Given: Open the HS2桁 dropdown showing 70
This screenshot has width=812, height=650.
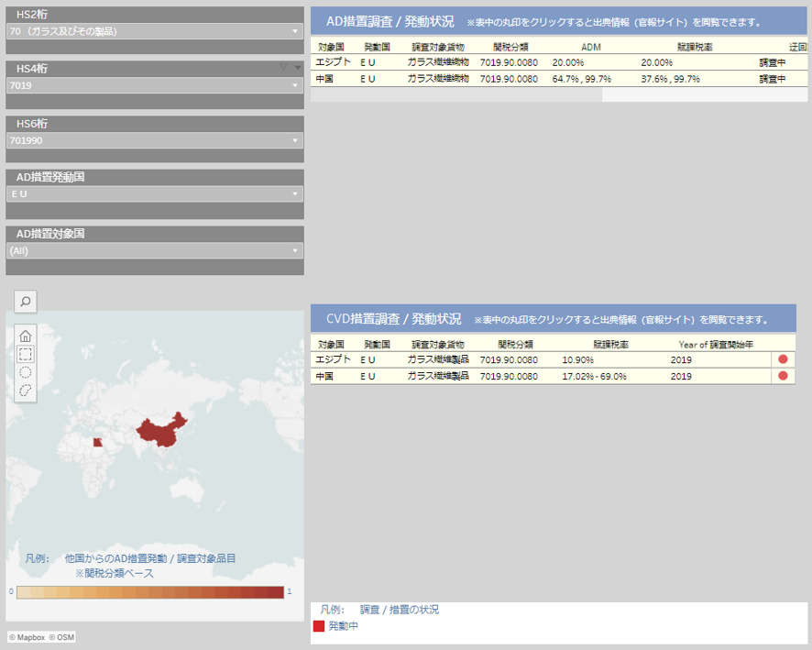Looking at the screenshot, I should coord(155,31).
